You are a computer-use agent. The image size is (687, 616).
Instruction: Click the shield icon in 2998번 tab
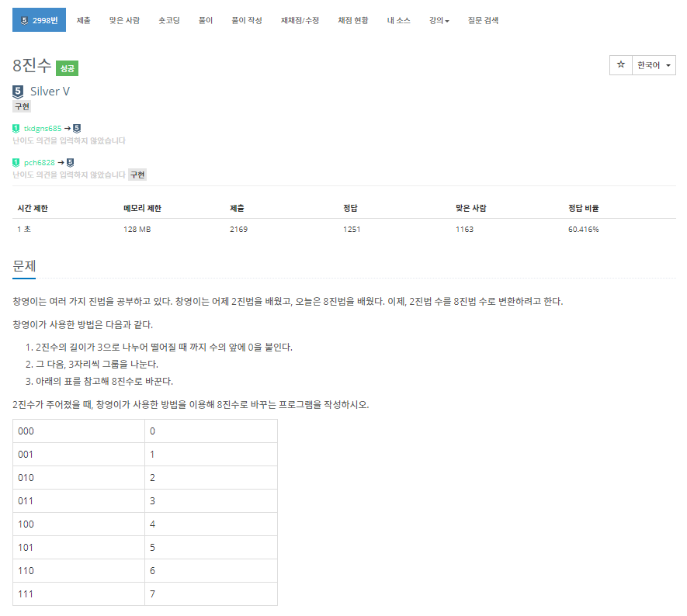point(24,20)
